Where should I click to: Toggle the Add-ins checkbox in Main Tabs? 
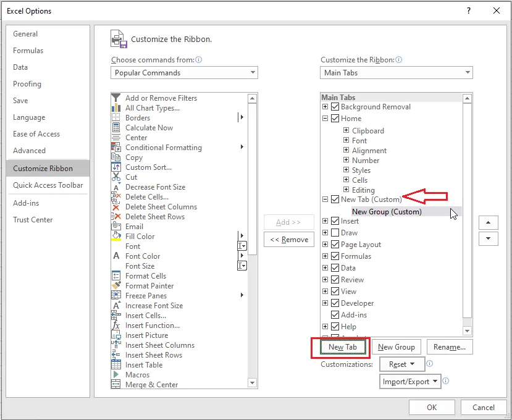tap(335, 315)
